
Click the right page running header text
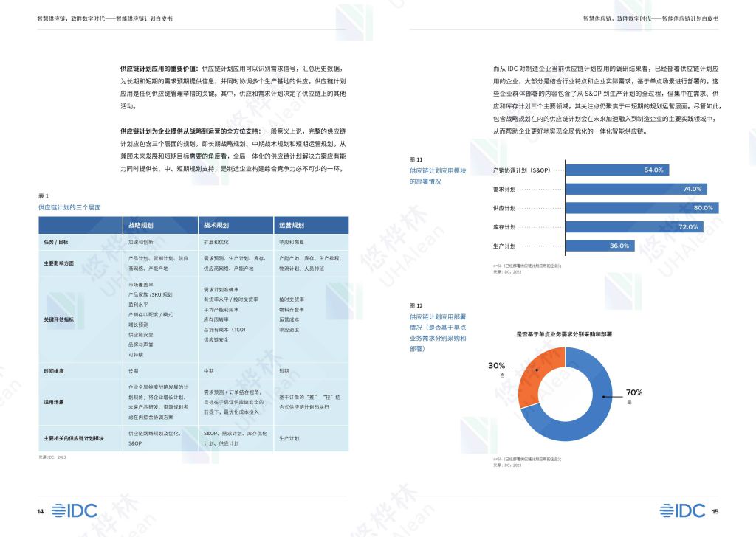[x=651, y=18]
